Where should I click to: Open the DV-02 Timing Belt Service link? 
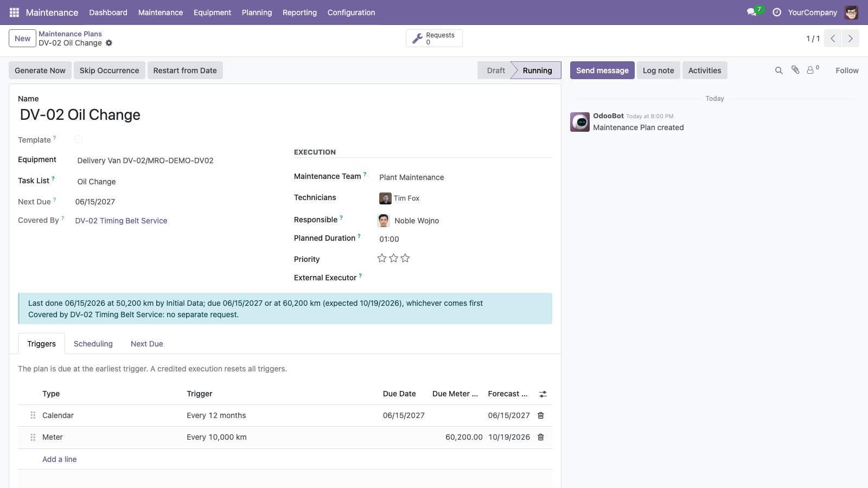coord(121,221)
